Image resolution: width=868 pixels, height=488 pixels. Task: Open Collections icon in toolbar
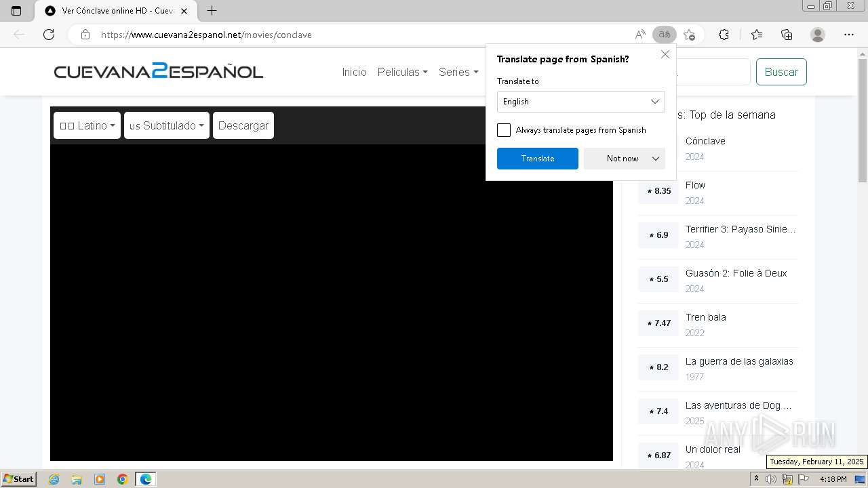[787, 35]
